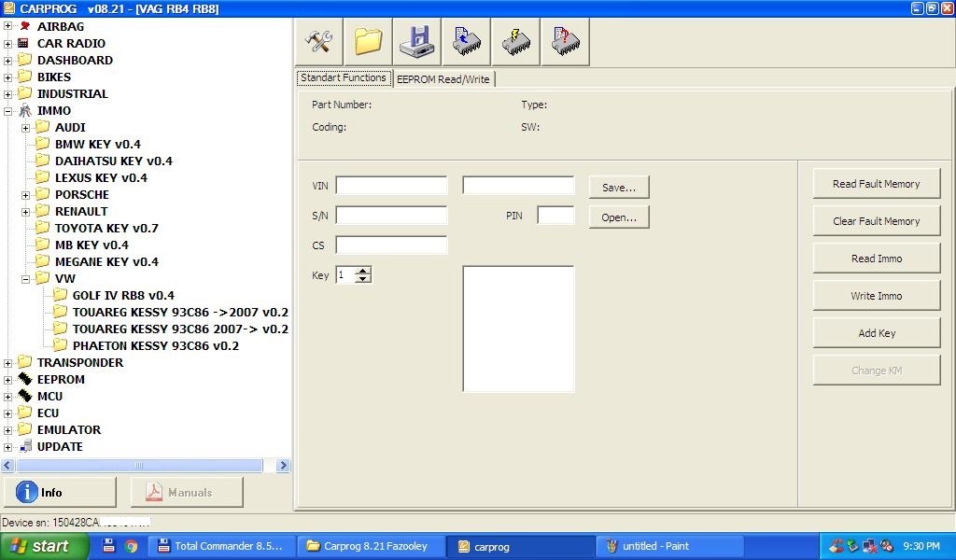Click the verify chip question-mark icon

tap(565, 41)
